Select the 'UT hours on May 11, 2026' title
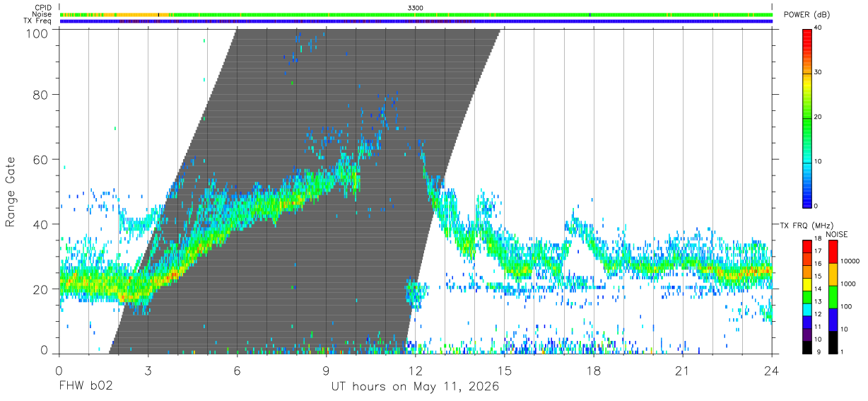The width and height of the screenshot is (868, 401). (x=415, y=387)
